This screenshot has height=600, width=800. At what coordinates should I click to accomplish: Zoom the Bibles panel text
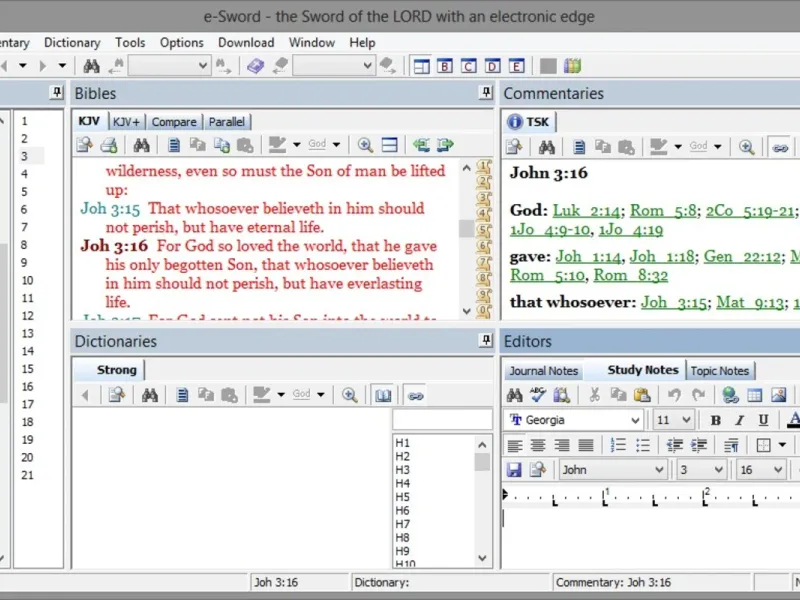(x=365, y=145)
